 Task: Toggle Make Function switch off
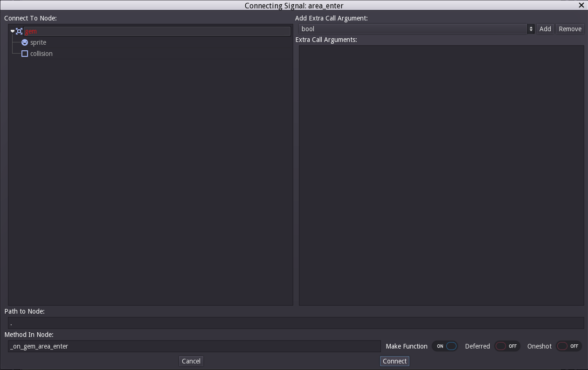click(x=445, y=346)
